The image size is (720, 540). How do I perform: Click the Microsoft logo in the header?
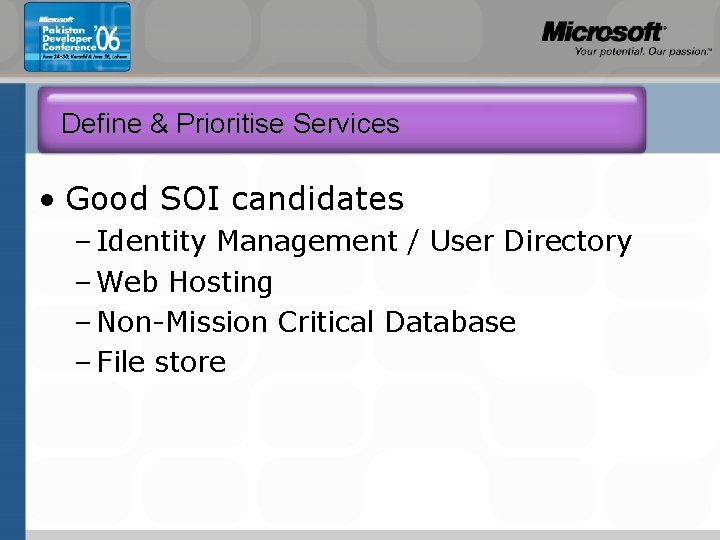tap(603, 32)
